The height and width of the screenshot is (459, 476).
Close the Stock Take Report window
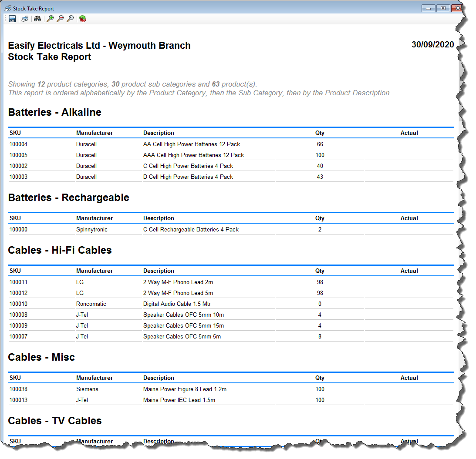point(456,8)
